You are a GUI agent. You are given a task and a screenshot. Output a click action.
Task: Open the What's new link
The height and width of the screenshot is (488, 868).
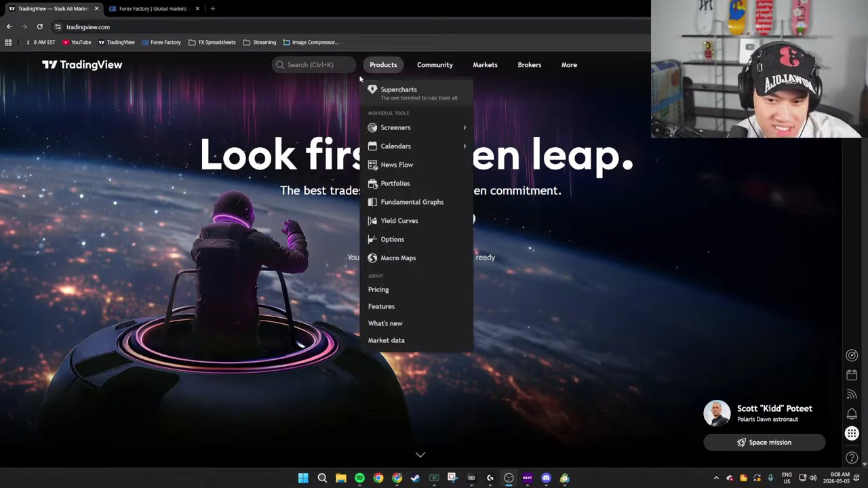(385, 323)
